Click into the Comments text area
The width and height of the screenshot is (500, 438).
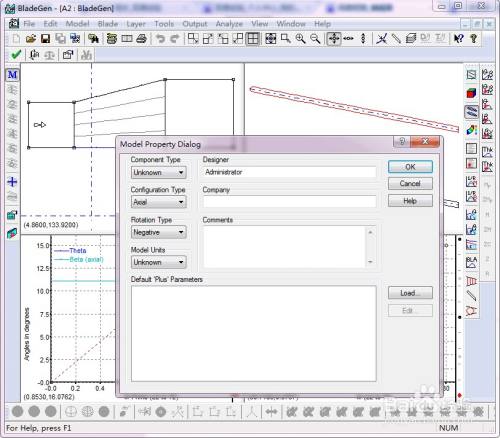pos(285,247)
